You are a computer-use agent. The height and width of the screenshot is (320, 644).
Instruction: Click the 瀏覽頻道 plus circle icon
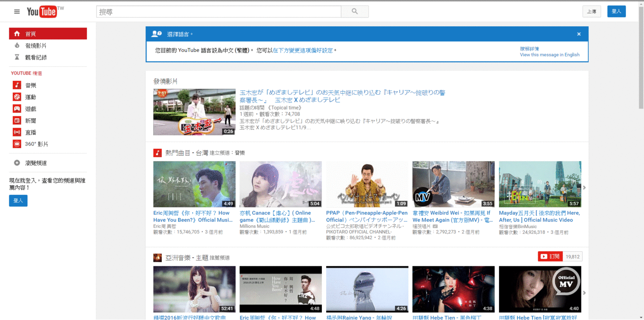pos(17,163)
